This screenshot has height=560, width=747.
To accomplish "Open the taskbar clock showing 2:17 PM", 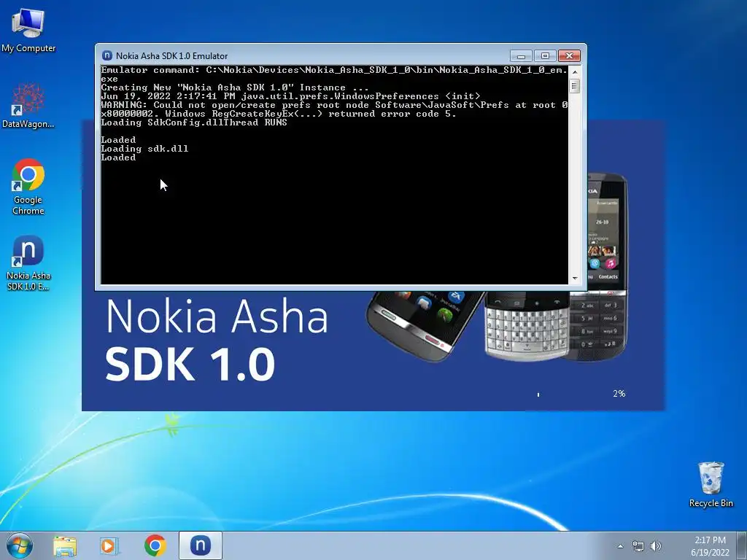I will [710, 545].
